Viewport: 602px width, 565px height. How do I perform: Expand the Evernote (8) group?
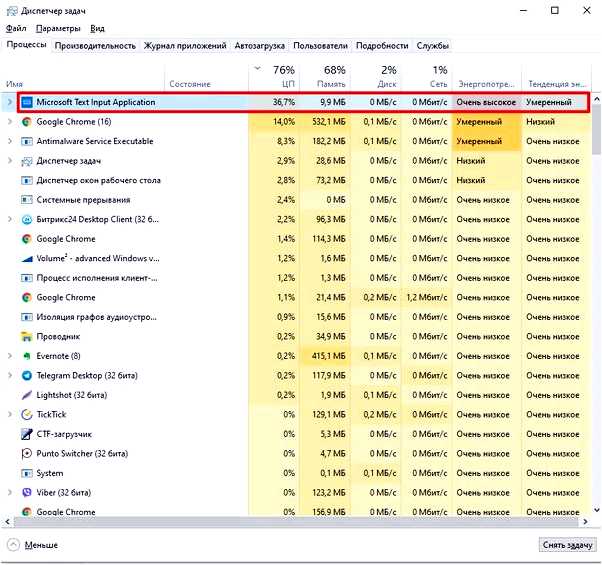tap(10, 356)
